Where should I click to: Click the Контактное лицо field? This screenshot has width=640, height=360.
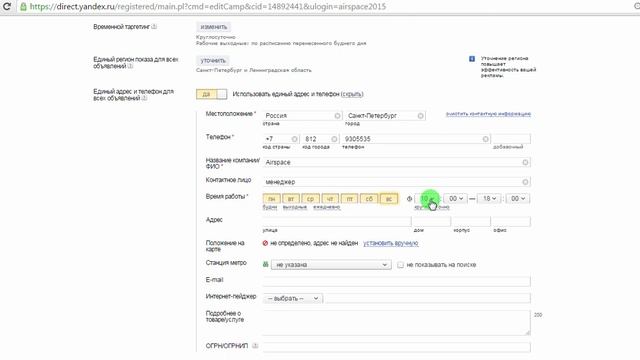pos(396,182)
